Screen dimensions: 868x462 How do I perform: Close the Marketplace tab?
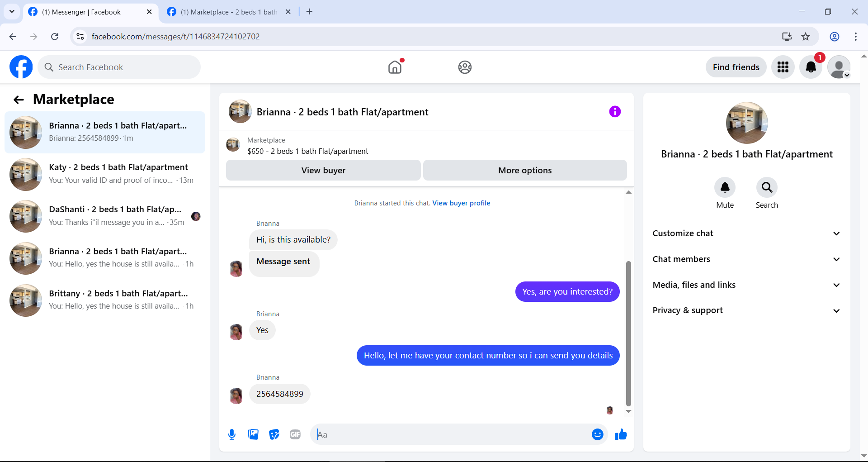pyautogui.click(x=288, y=12)
